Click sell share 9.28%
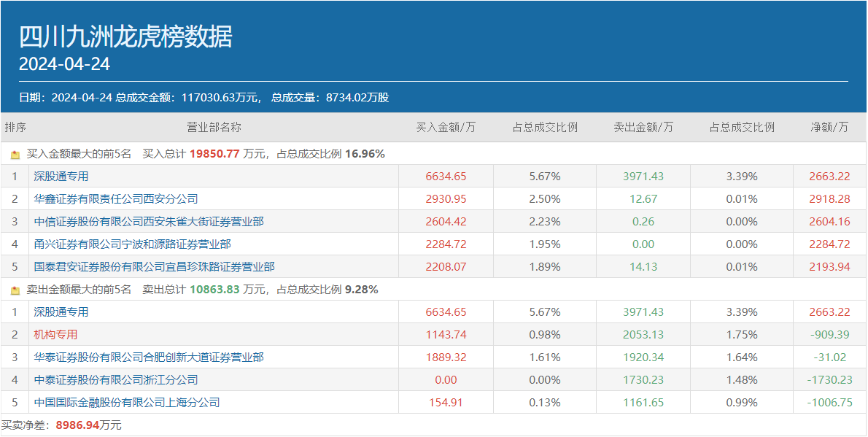This screenshot has width=868, height=437. click(x=362, y=290)
